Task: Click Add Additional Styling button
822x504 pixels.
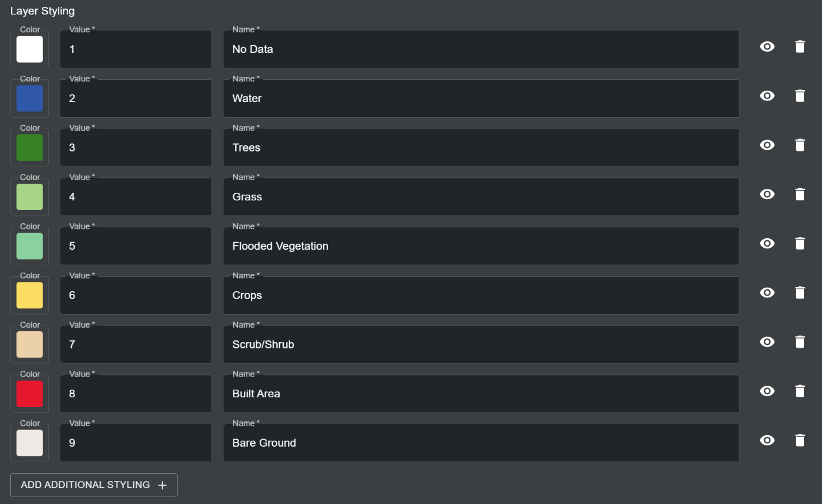Action: point(94,485)
